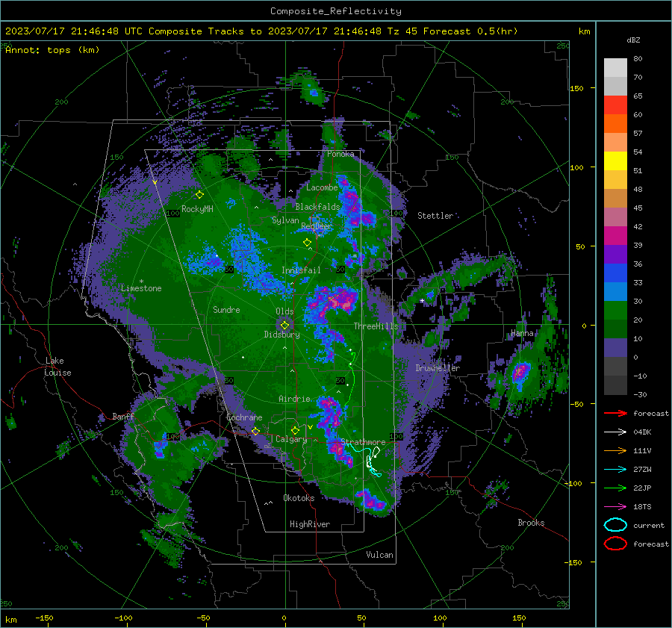
Task: Click the HighRiver city label
Action: pos(310,524)
